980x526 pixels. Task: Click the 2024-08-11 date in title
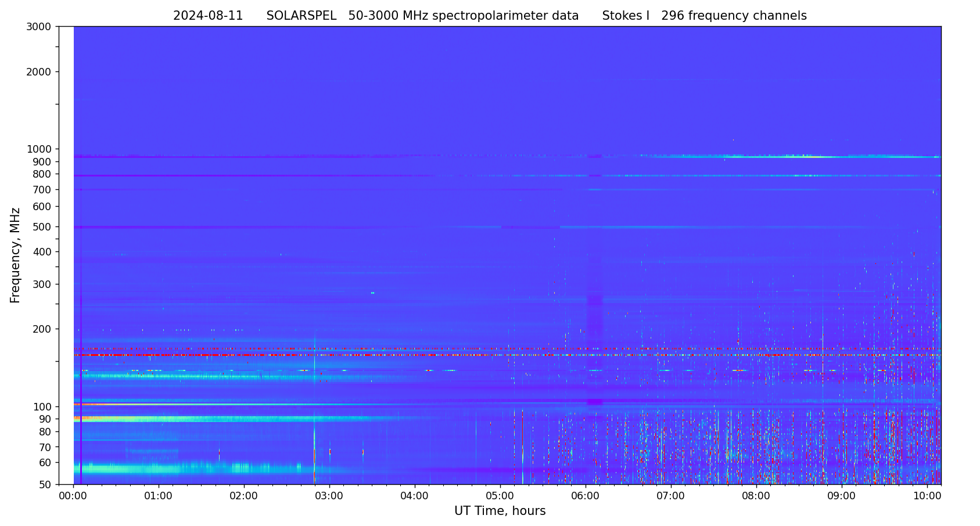(208, 16)
